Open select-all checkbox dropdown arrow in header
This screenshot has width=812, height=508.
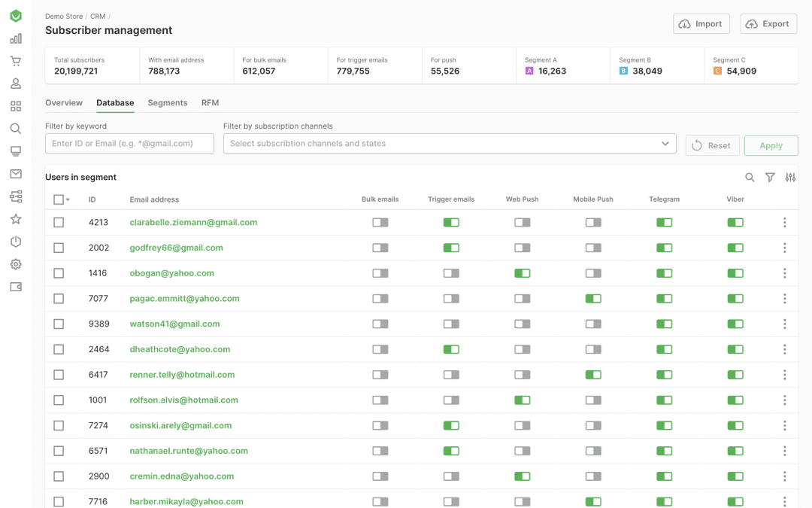pyautogui.click(x=68, y=200)
